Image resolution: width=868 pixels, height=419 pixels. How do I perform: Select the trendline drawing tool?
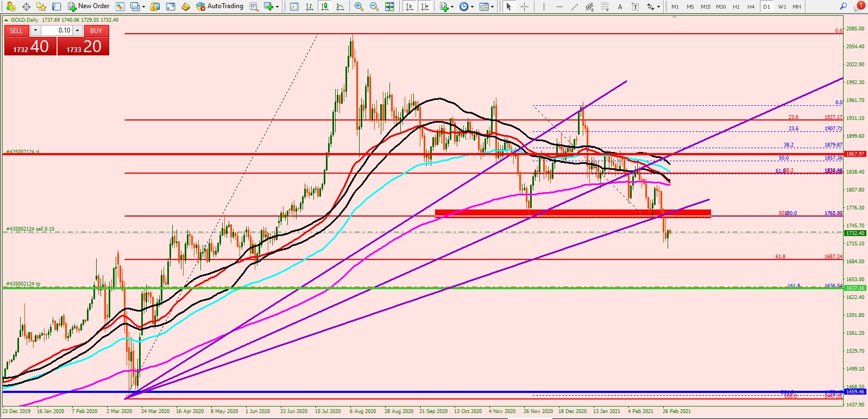(x=574, y=7)
